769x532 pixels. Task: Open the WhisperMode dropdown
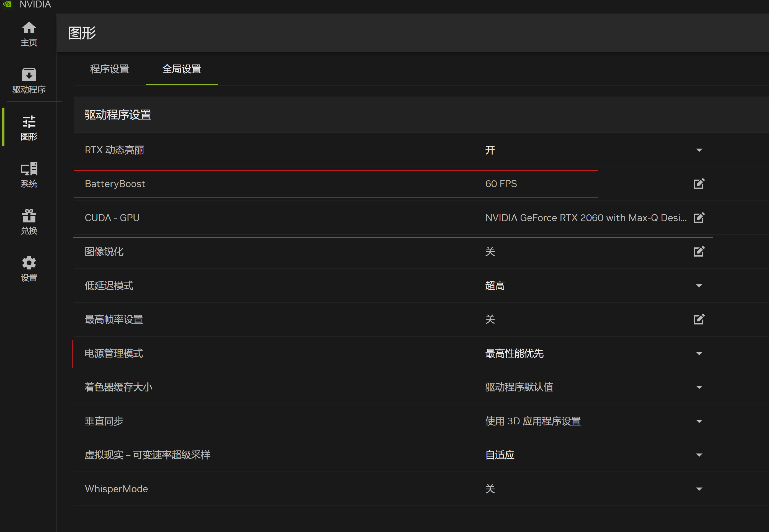[x=699, y=489]
